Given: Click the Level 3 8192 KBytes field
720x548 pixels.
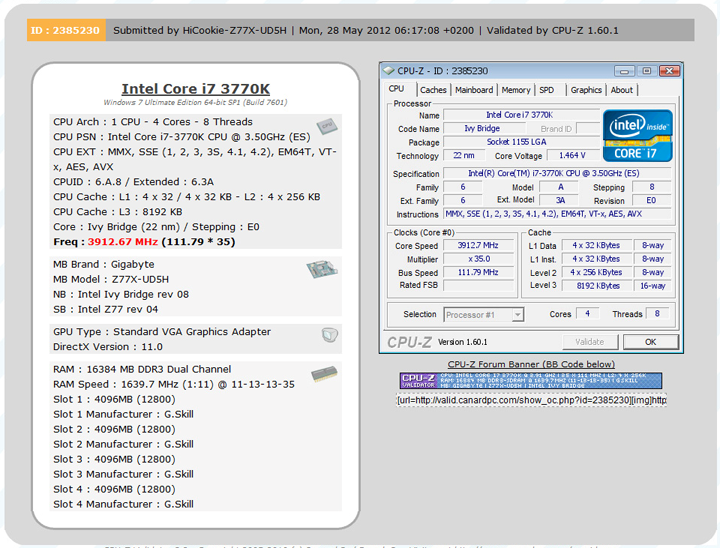Looking at the screenshot, I should pos(598,286).
